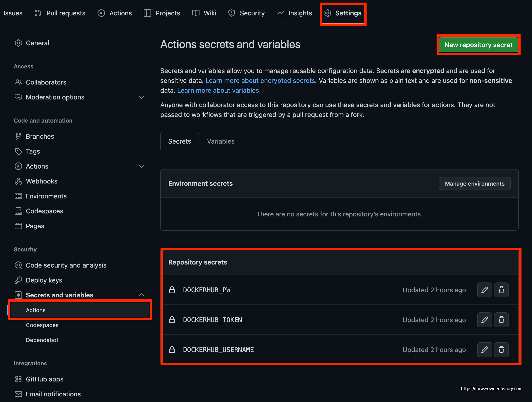Image resolution: width=532 pixels, height=402 pixels.
Task: Open Webhooks settings in sidebar
Action: (41, 181)
